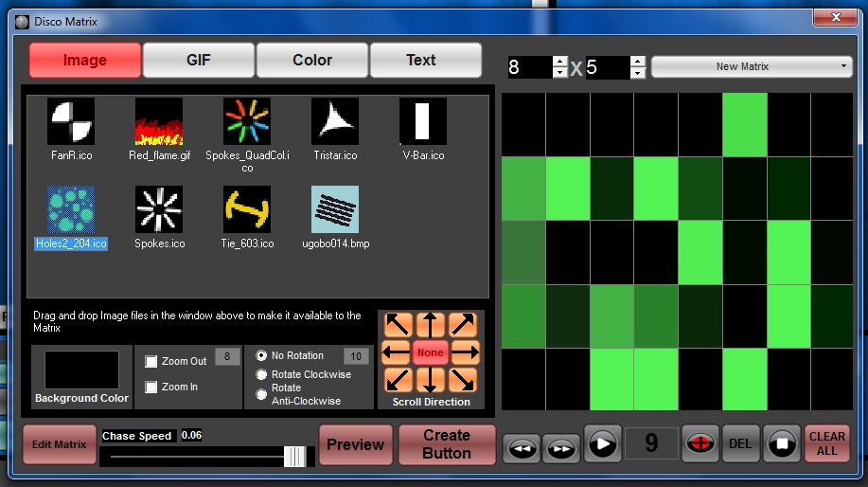This screenshot has width=868, height=487.
Task: Click the red record step icon
Action: point(700,443)
